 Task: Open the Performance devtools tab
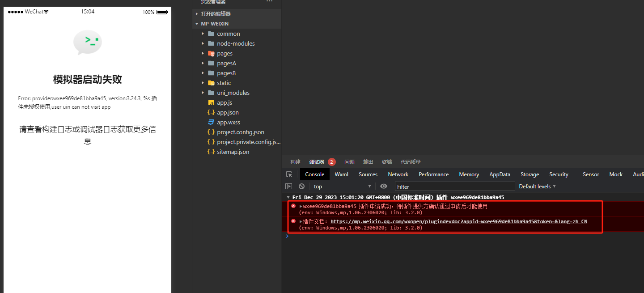pyautogui.click(x=434, y=174)
